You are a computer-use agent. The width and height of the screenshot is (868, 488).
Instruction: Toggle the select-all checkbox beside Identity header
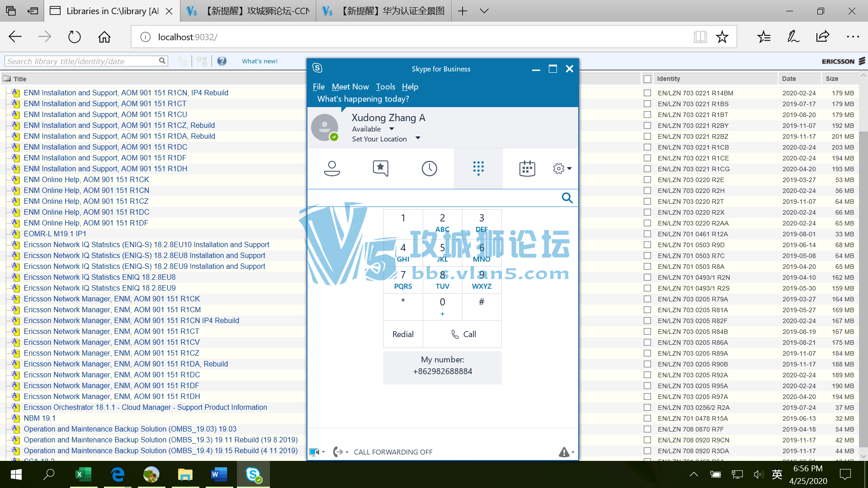[x=647, y=79]
